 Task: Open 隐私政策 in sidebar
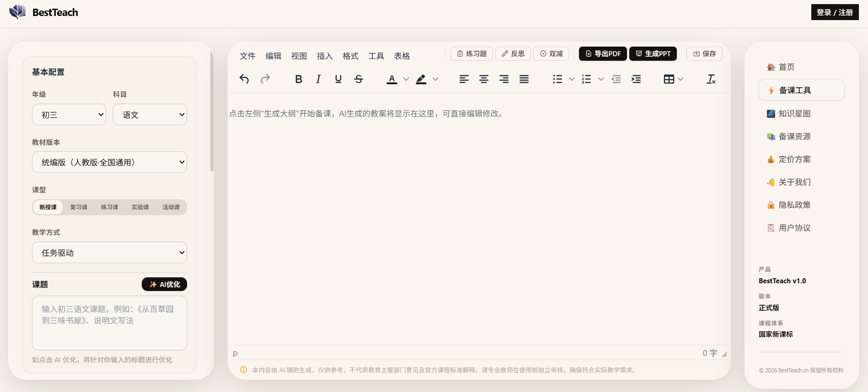801,205
